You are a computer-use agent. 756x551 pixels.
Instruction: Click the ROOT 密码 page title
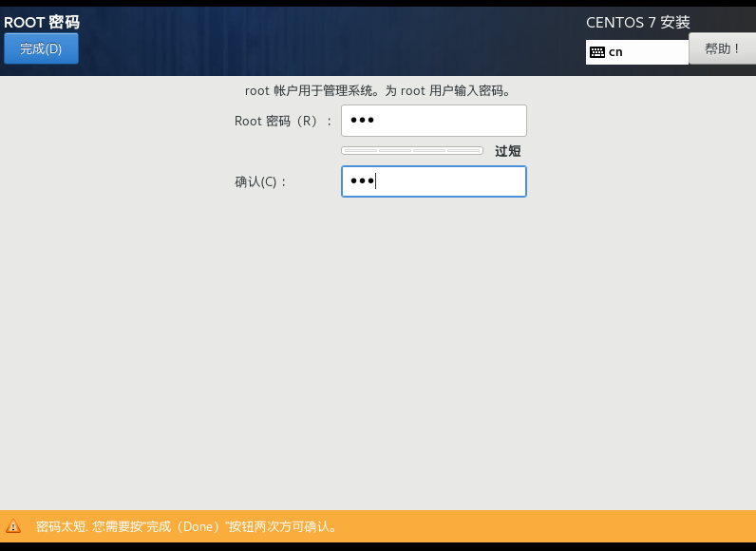[42, 22]
